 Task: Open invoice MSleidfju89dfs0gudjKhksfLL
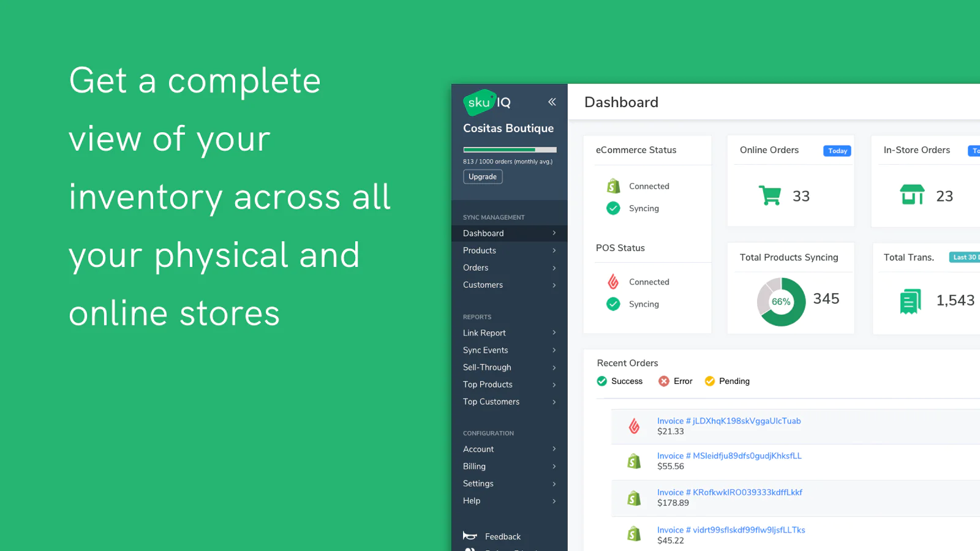(x=729, y=455)
